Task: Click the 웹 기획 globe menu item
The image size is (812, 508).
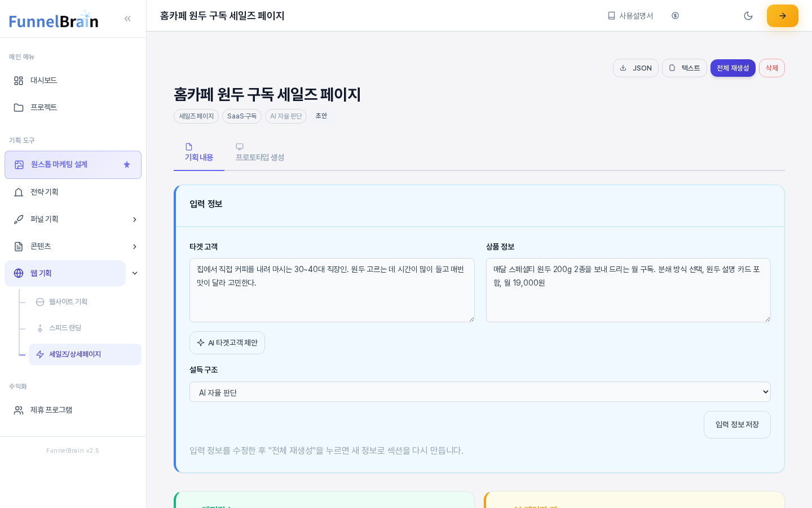Action: click(65, 273)
